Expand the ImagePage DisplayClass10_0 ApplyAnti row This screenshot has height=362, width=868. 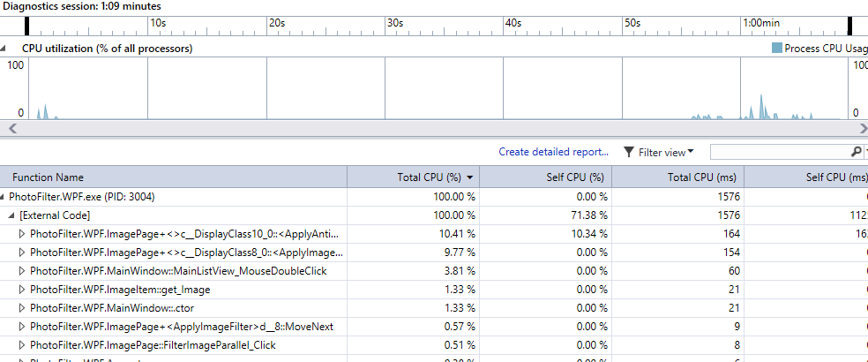pyautogui.click(x=23, y=234)
